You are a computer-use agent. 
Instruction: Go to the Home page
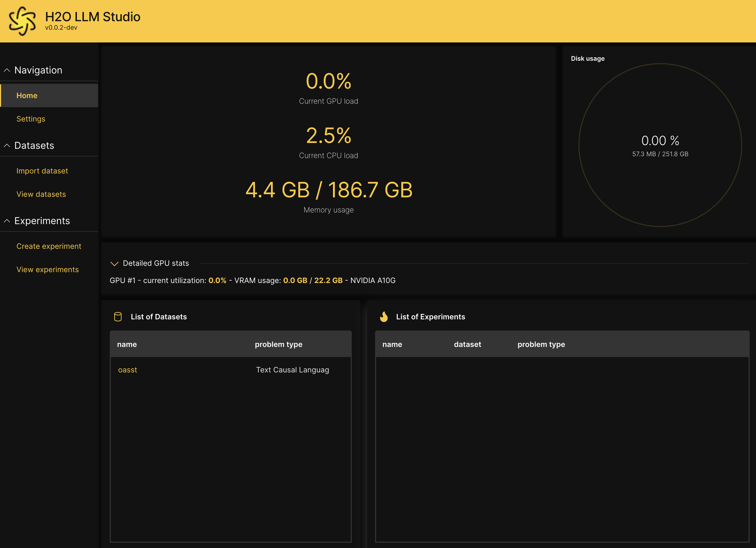click(x=49, y=95)
